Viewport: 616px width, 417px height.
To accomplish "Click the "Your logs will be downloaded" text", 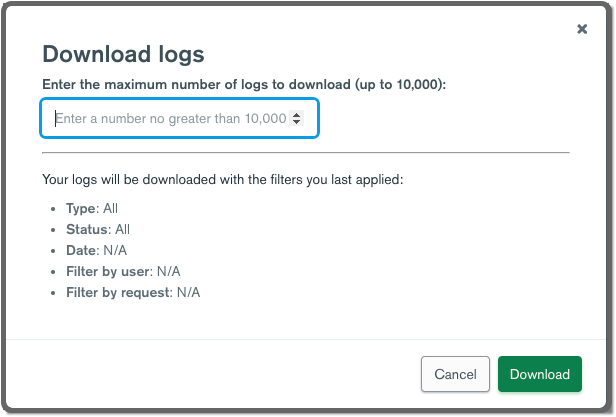I will (221, 181).
